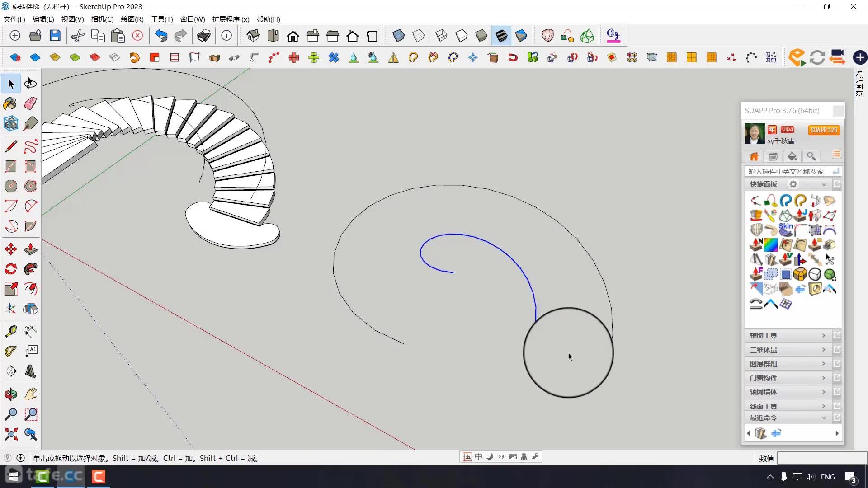Select the Protractor tool
This screenshot has height=488, width=868.
pos(10,351)
